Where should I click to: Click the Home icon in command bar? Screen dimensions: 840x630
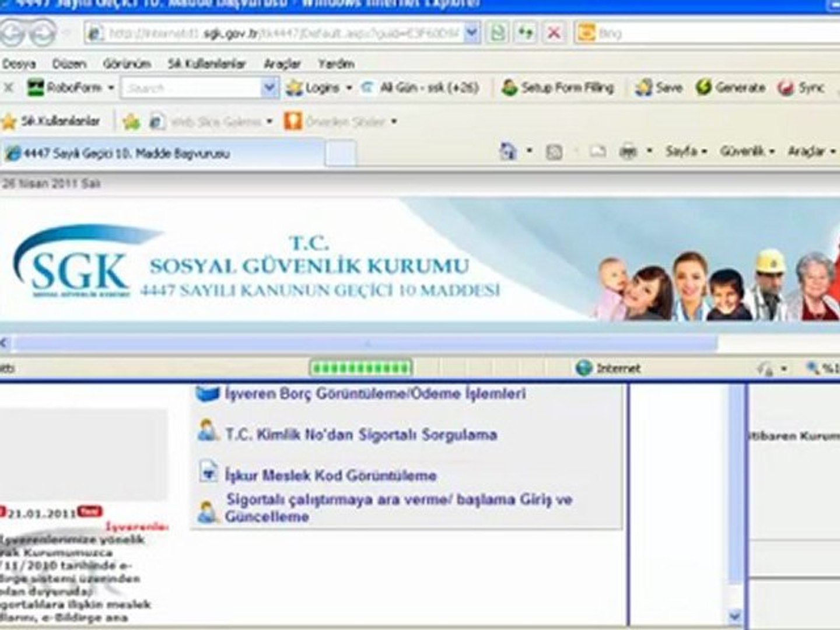508,152
